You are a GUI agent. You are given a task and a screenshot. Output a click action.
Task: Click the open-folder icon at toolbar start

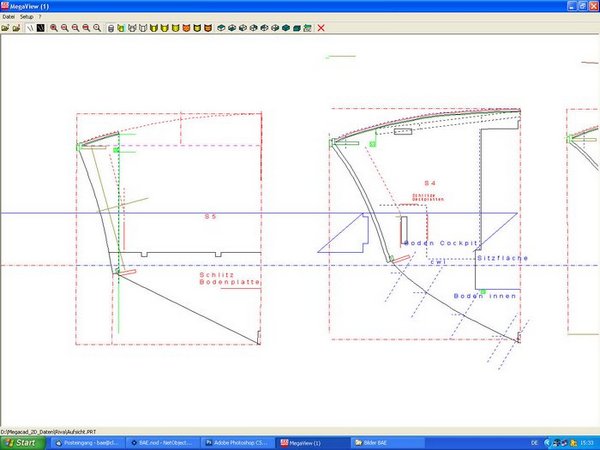(x=5, y=28)
